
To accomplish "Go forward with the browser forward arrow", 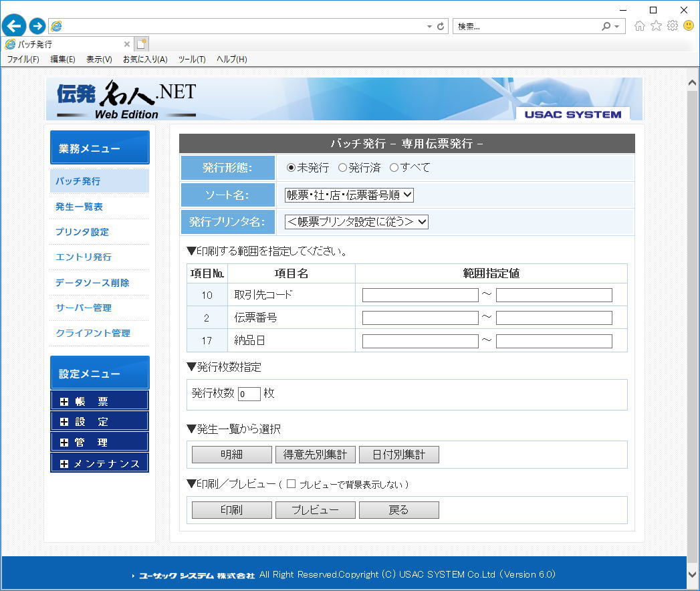I will tap(37, 26).
